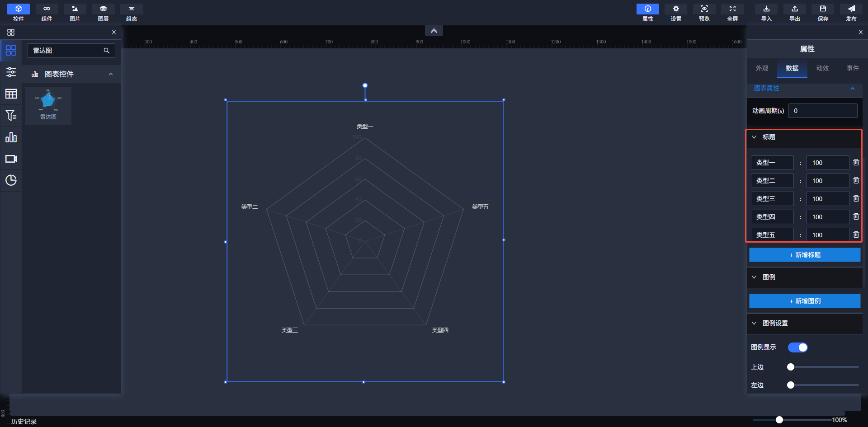
Task: Select the pie chart sidebar icon
Action: click(11, 180)
